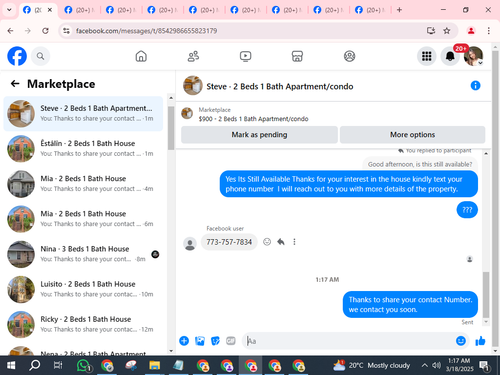Open Nina 3 Beds 1 Bath House conversation

(83, 254)
